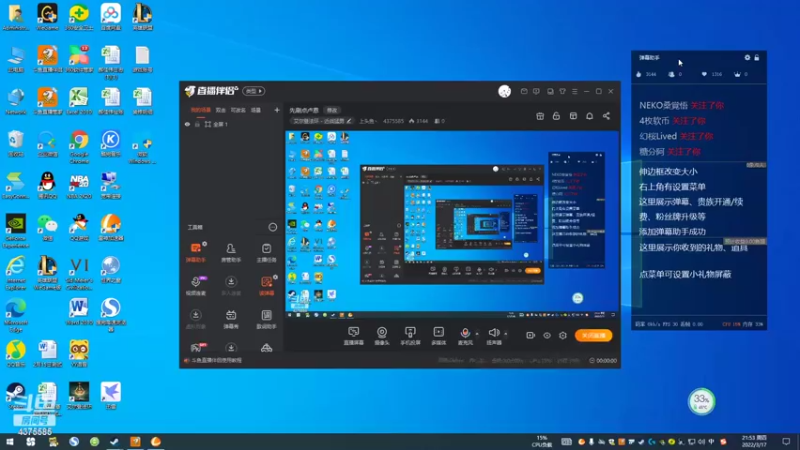Screen dimensions: 800x450
Task: Click the share icon in stream header
Action: 606,116
